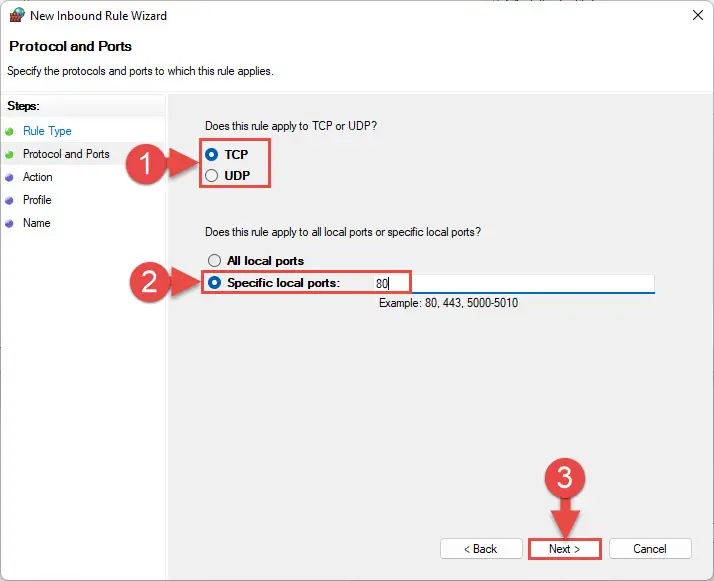This screenshot has height=581, width=714.
Task: Close the New Inbound Rule Wizard window
Action: (x=698, y=15)
